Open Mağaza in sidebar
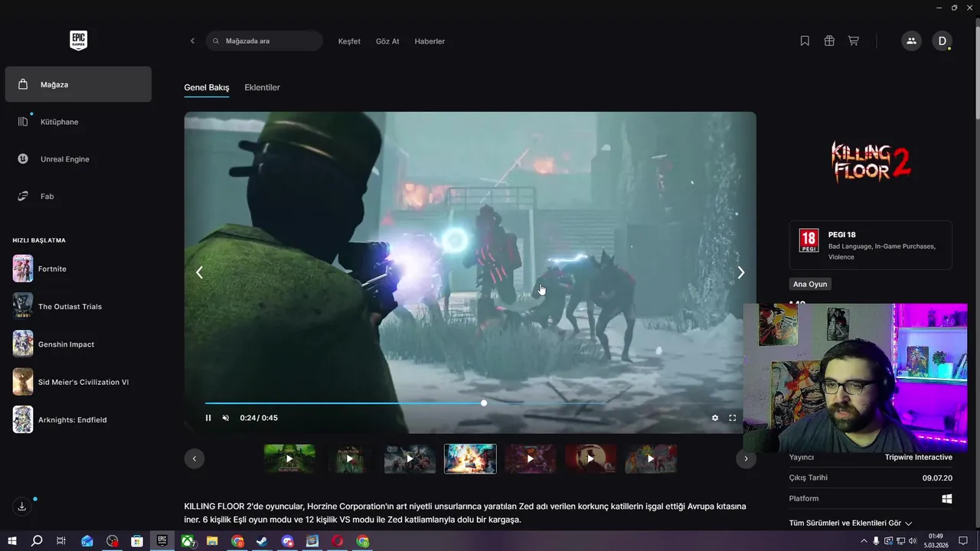This screenshot has width=980, height=551. [x=78, y=84]
